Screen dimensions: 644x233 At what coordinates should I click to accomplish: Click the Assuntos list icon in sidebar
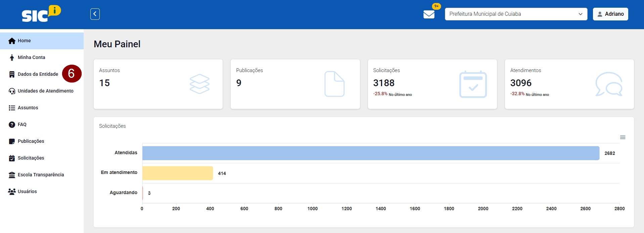pyautogui.click(x=12, y=108)
